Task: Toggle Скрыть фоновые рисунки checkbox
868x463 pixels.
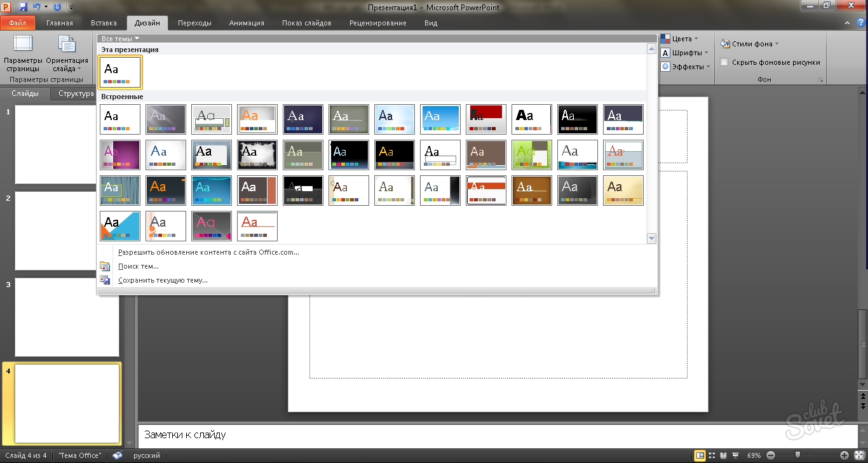Action: [724, 62]
